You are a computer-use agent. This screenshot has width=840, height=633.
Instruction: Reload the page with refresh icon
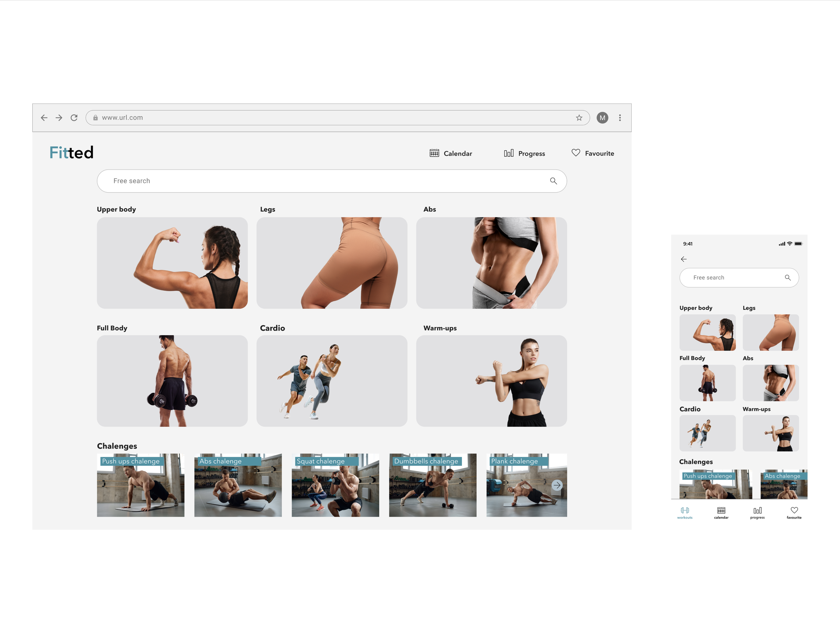pos(74,118)
